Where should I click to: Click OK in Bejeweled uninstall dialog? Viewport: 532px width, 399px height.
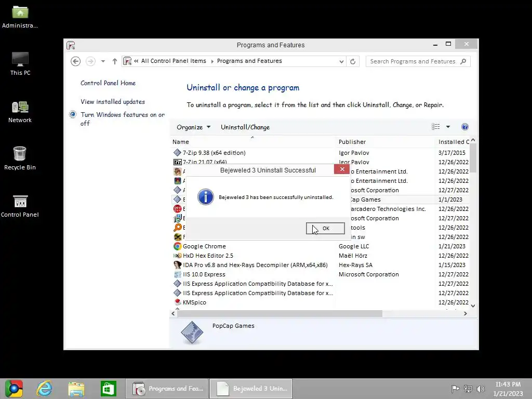click(325, 229)
